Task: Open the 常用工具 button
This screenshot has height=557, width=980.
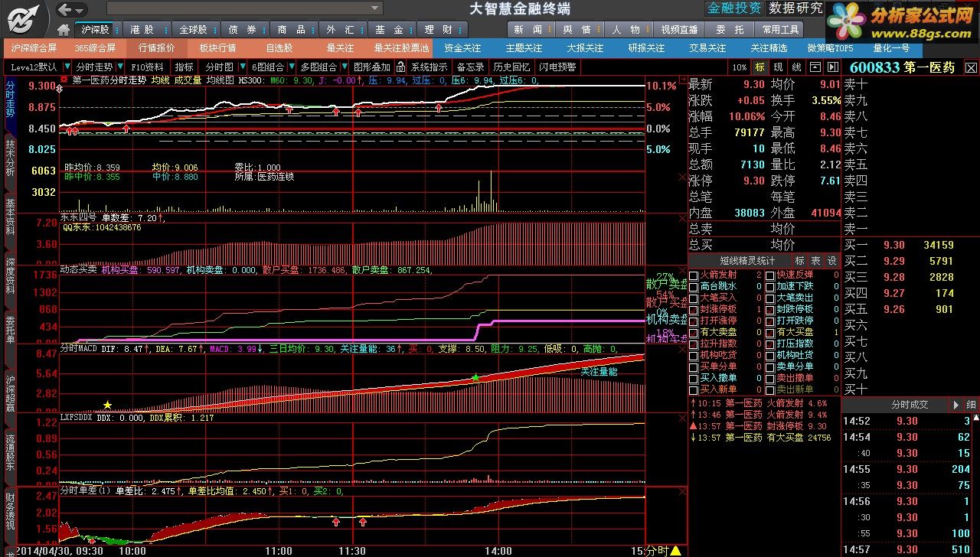Action: click(x=780, y=30)
